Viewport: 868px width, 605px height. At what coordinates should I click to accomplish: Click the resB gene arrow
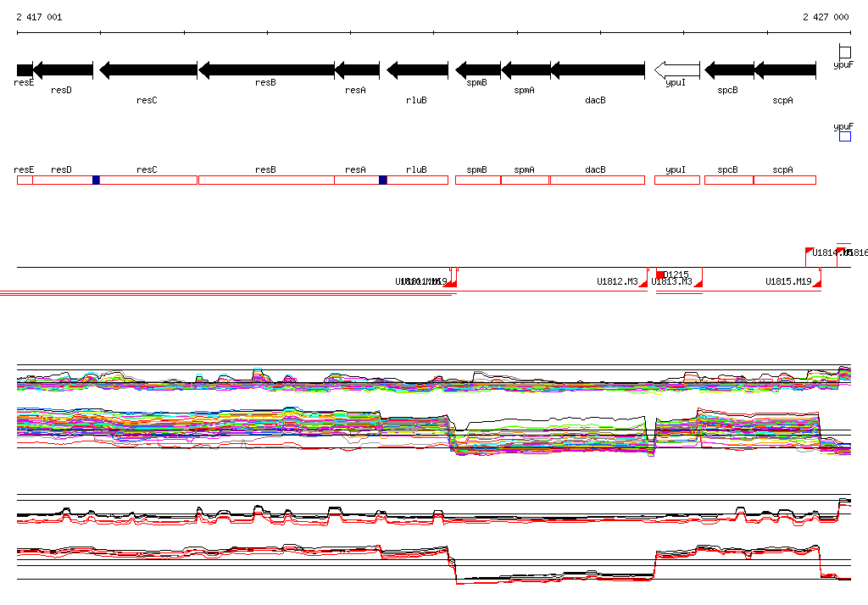(266, 69)
